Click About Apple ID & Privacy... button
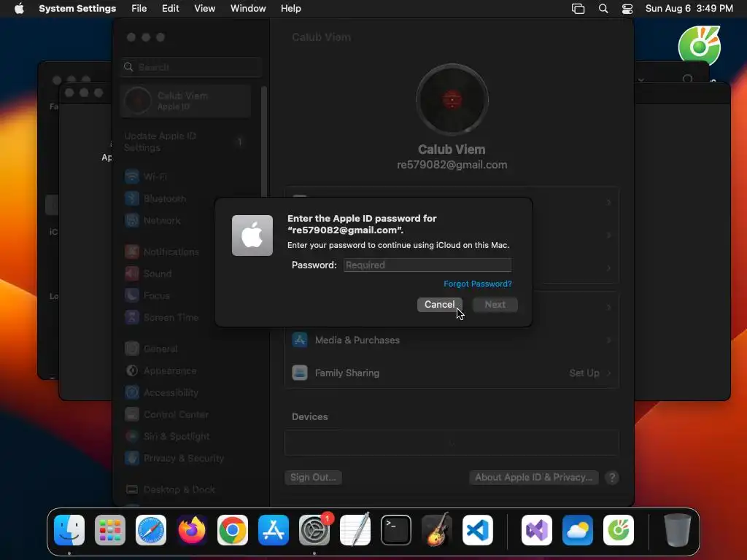Screen dimensions: 747x560 click(x=533, y=477)
